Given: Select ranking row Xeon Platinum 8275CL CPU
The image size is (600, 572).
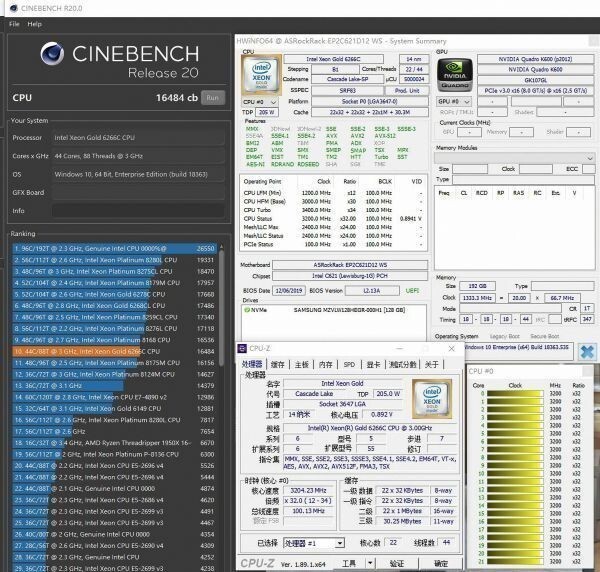Looking at the screenshot, I should [115, 271].
